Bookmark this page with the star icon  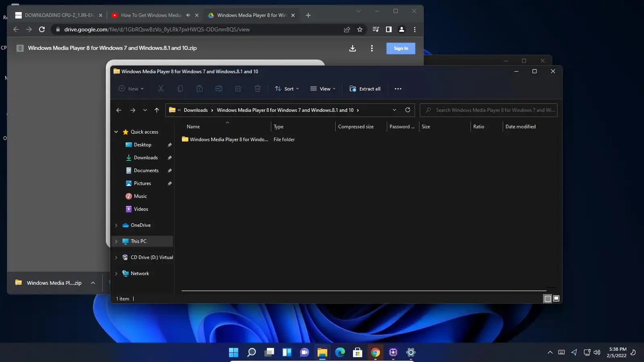[x=360, y=29]
